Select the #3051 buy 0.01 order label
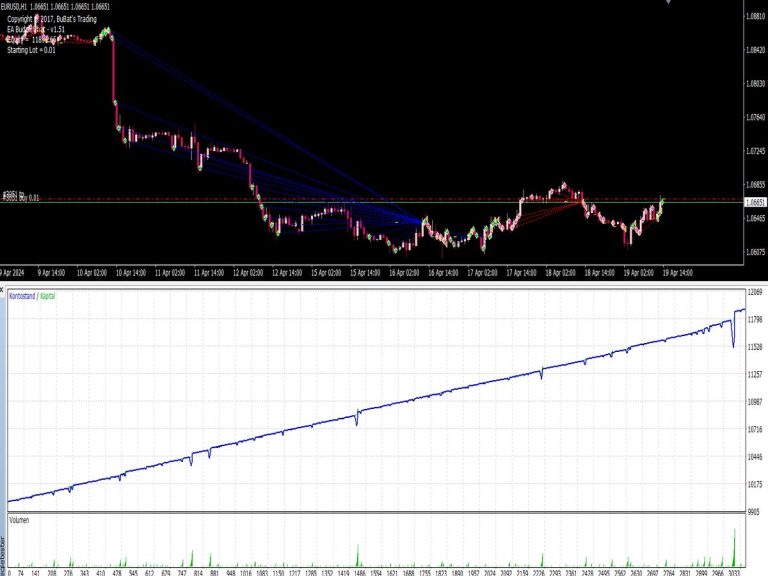The width and height of the screenshot is (768, 576). [x=21, y=198]
